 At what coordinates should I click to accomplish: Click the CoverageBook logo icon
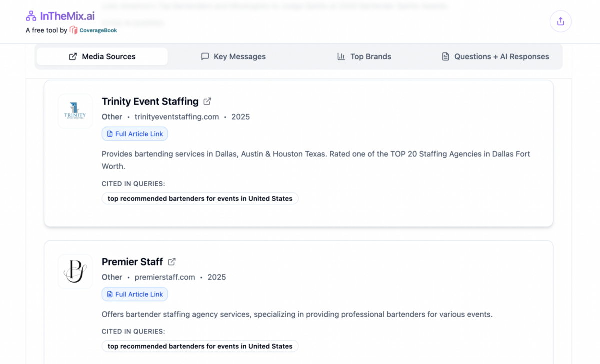pos(73,30)
